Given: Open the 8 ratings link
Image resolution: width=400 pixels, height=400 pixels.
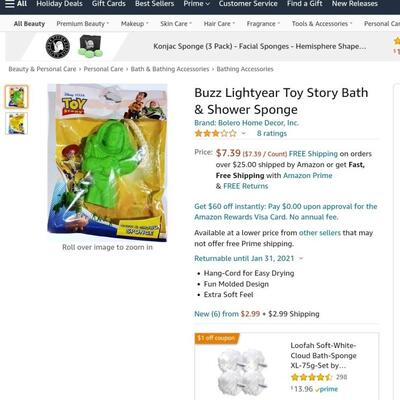Looking at the screenshot, I should pyautogui.click(x=272, y=134).
